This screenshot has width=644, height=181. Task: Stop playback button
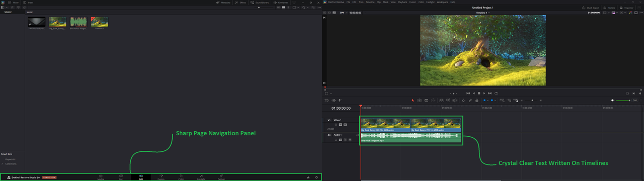479,93
